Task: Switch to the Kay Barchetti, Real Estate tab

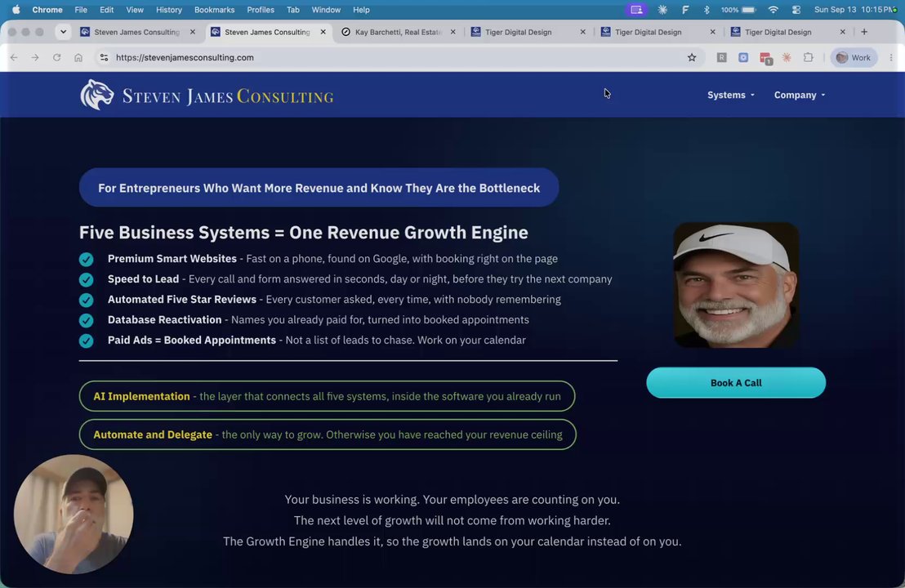Action: pos(399,32)
